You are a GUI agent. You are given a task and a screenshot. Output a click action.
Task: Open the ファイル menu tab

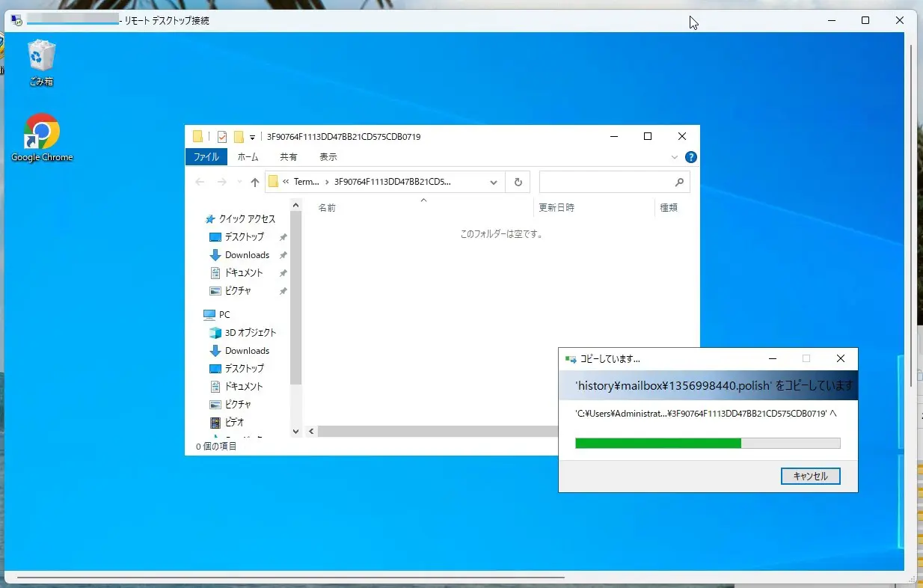click(x=206, y=157)
